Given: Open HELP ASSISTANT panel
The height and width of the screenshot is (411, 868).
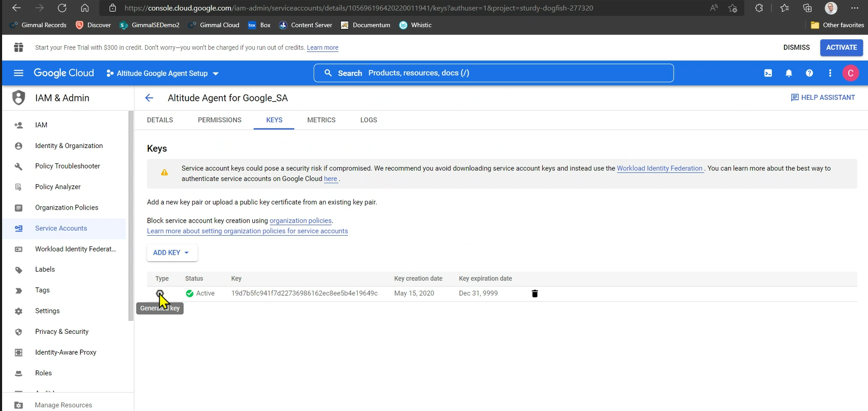Looking at the screenshot, I should click(823, 98).
